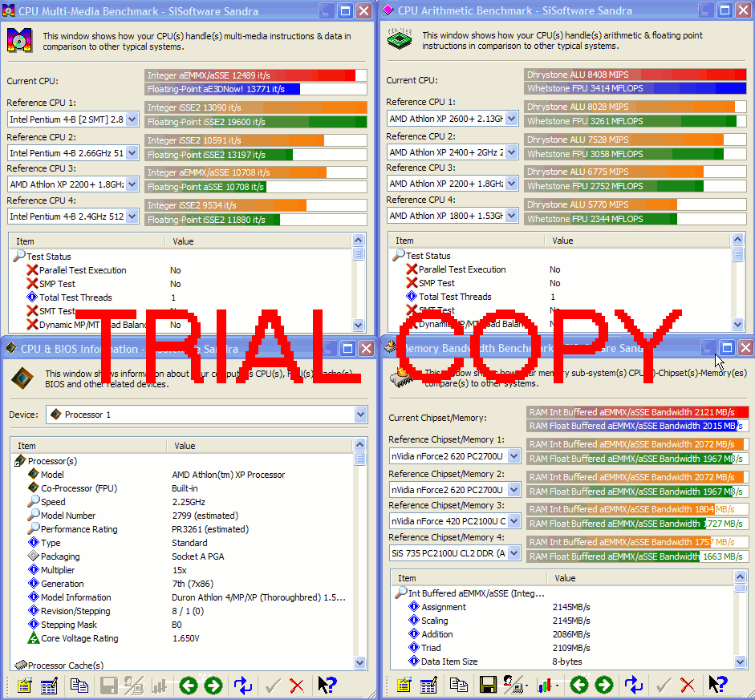Open the Device dropdown showing Processor 1
755x700 pixels.
tap(360, 415)
